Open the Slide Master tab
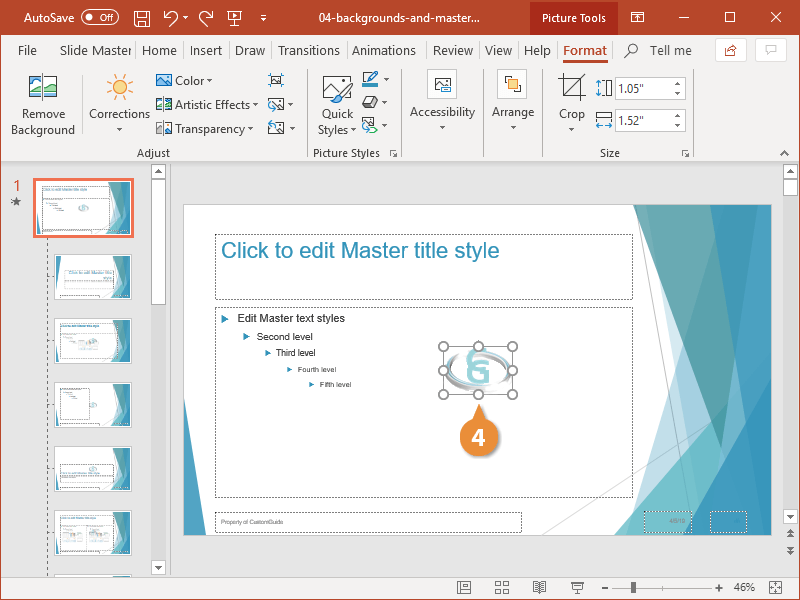 [95, 51]
